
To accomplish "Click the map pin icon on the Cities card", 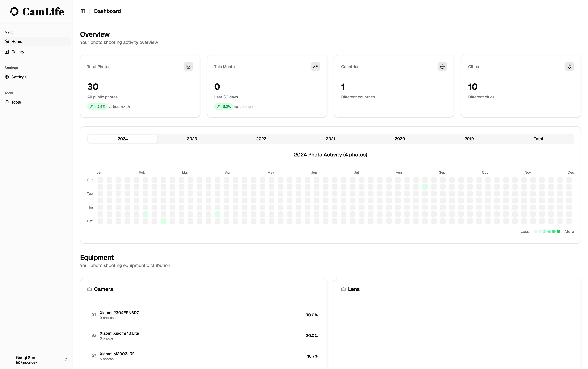I will tap(569, 66).
